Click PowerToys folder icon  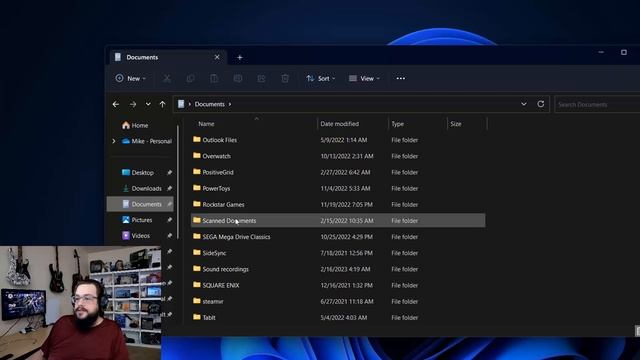(197, 188)
